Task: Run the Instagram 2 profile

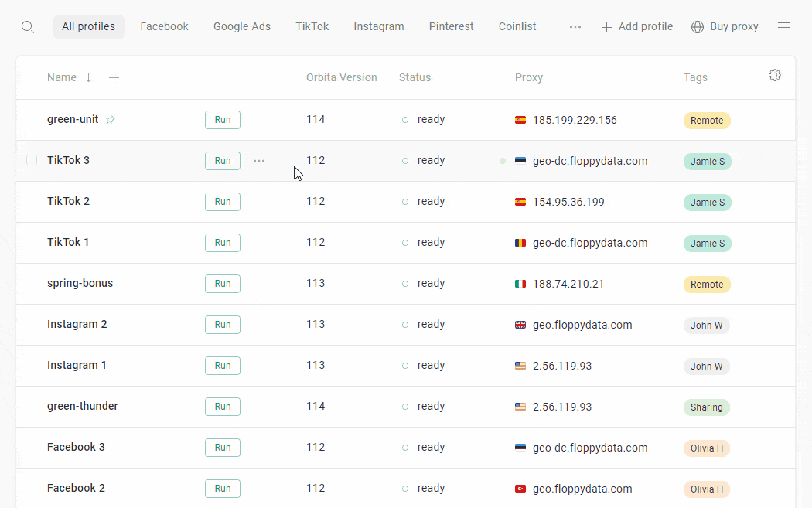Action: pyautogui.click(x=223, y=325)
